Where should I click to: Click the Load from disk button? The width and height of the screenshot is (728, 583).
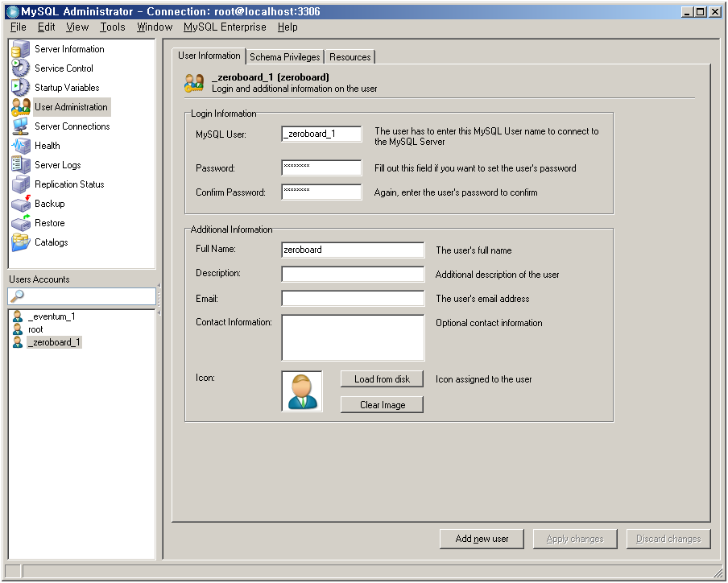tap(382, 379)
